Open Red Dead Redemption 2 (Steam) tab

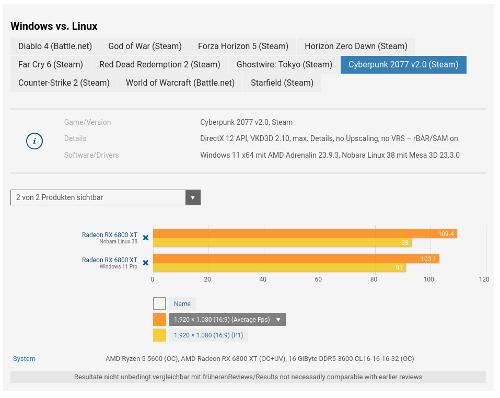[x=160, y=64]
